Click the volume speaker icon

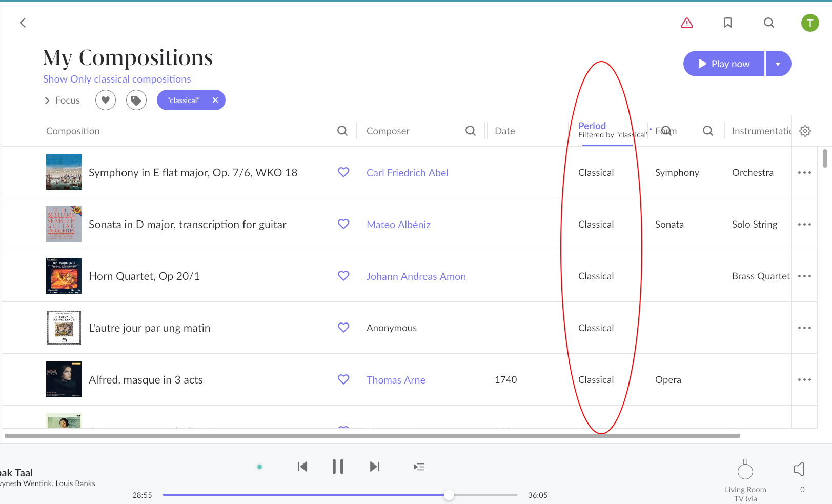[x=799, y=468]
